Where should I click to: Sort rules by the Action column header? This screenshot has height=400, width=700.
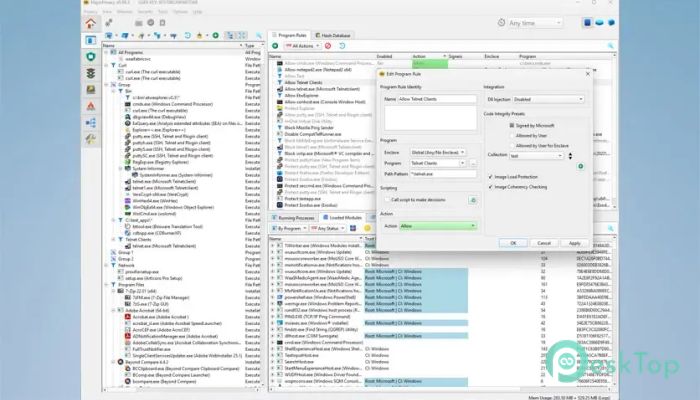pyautogui.click(x=429, y=56)
